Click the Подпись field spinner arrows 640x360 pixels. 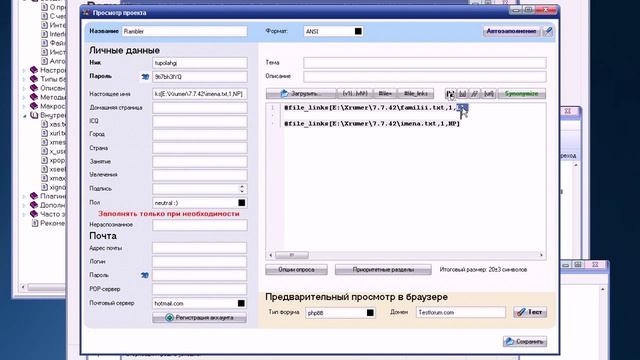click(x=242, y=189)
